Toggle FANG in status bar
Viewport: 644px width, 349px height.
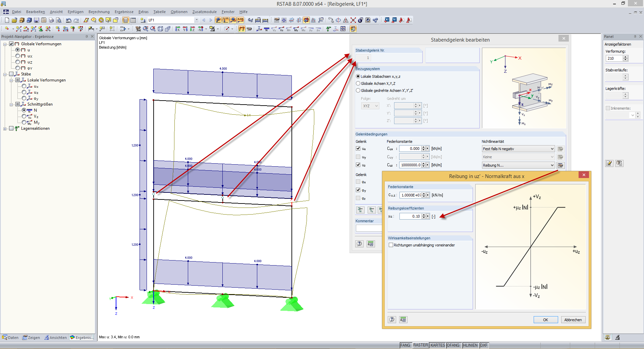click(x=405, y=345)
